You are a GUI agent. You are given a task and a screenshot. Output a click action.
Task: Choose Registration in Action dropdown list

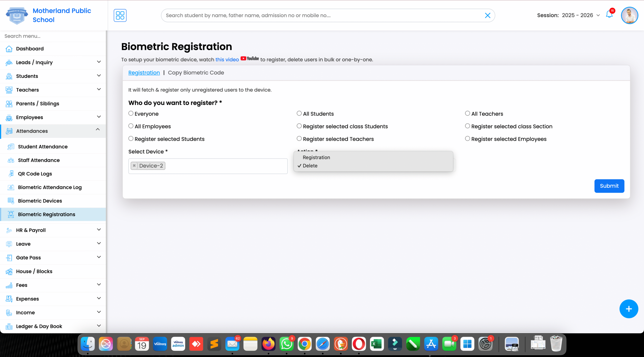coord(316,158)
